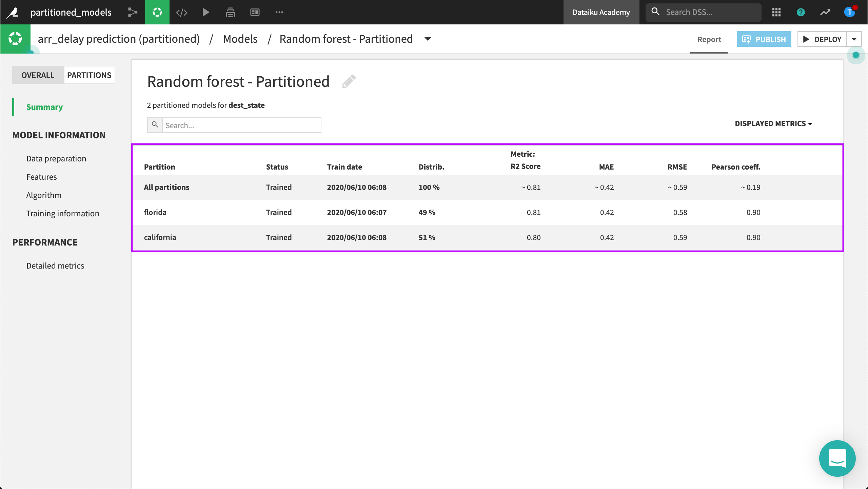The width and height of the screenshot is (868, 489).
Task: Open the Flow icon in top bar
Action: pyautogui.click(x=133, y=12)
